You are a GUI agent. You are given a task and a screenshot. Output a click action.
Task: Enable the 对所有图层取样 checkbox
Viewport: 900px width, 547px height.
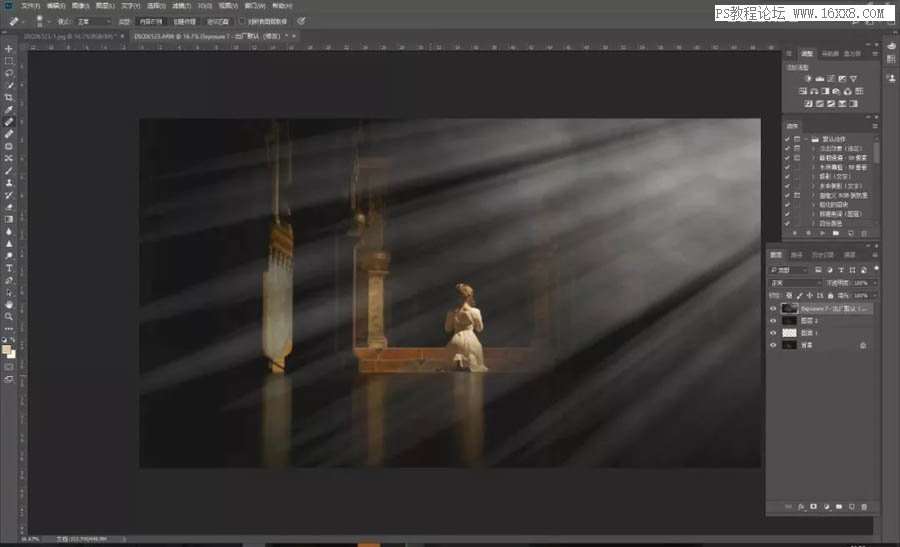(x=242, y=21)
